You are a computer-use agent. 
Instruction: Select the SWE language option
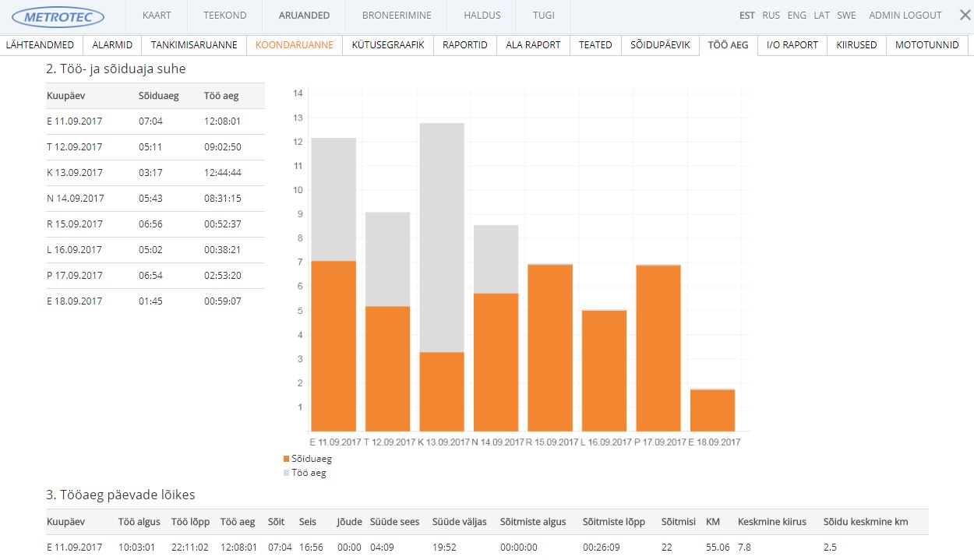pos(846,16)
